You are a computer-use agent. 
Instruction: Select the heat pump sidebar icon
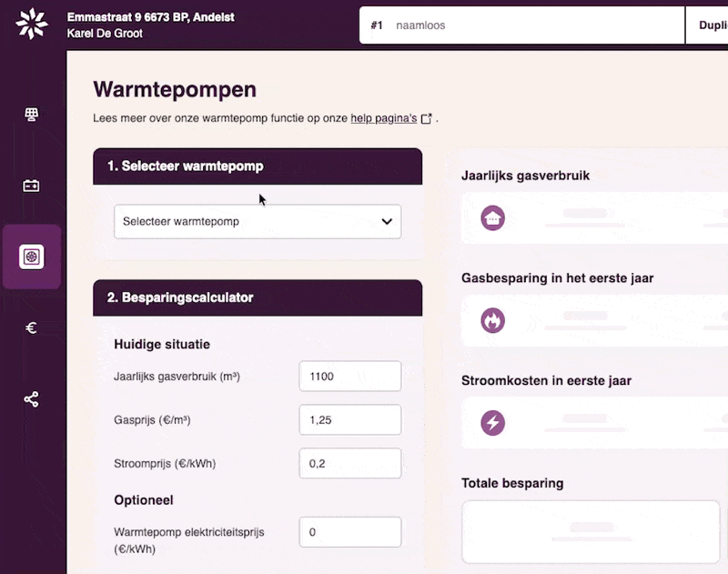point(32,257)
